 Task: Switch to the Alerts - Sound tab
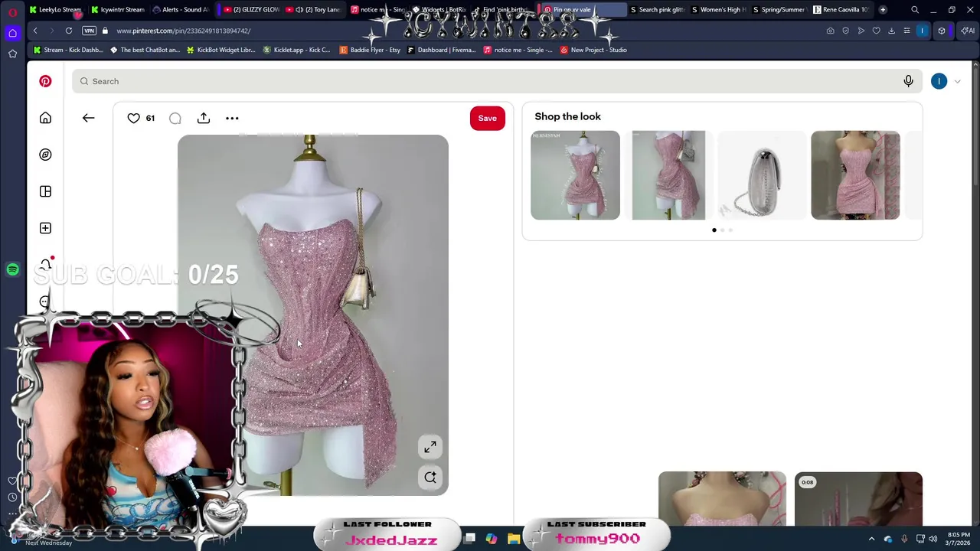180,9
